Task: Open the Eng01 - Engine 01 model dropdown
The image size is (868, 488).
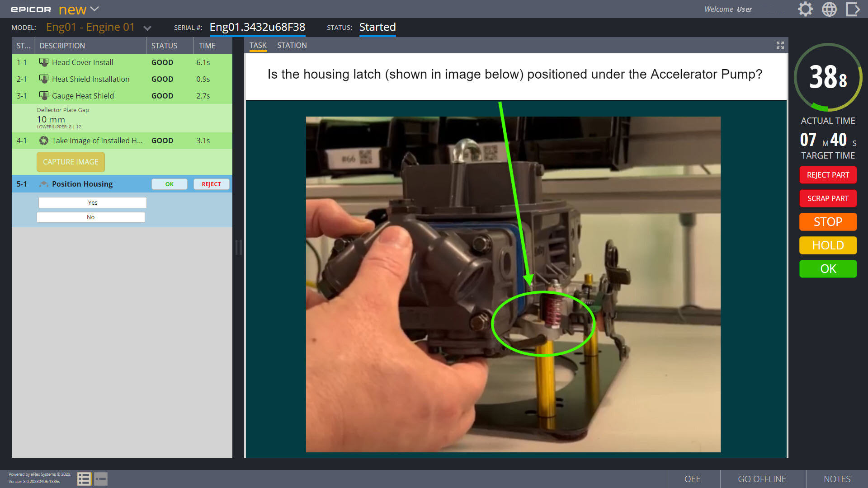Action: [x=147, y=28]
